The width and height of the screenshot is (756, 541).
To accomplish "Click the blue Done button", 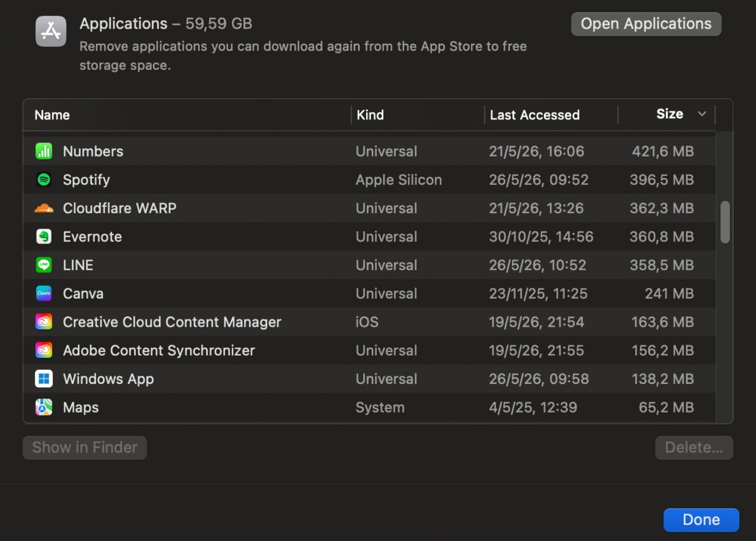I will 701,520.
